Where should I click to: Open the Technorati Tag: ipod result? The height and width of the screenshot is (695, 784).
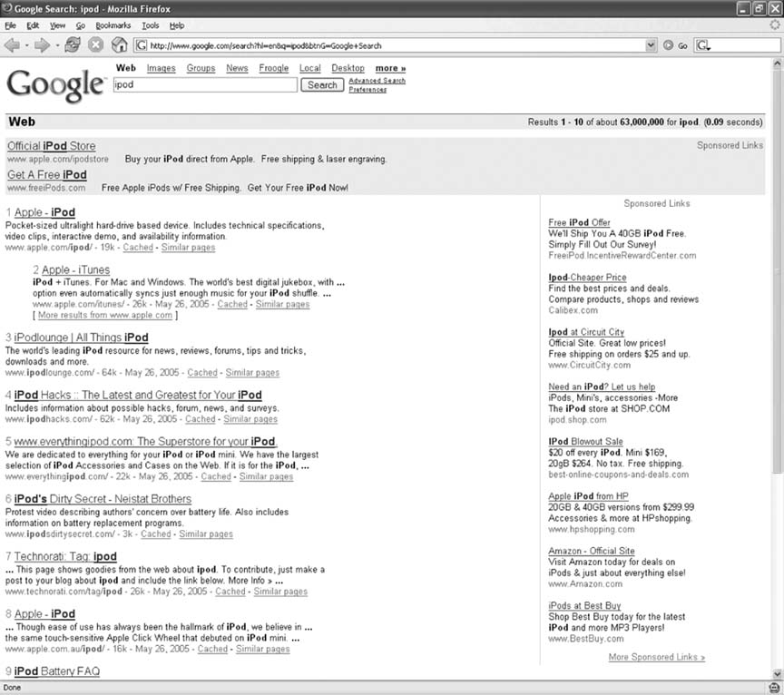pos(65,556)
